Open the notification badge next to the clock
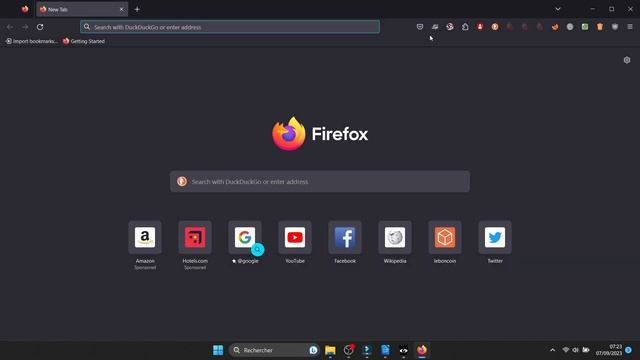This screenshot has height=360, width=640. pos(629,350)
